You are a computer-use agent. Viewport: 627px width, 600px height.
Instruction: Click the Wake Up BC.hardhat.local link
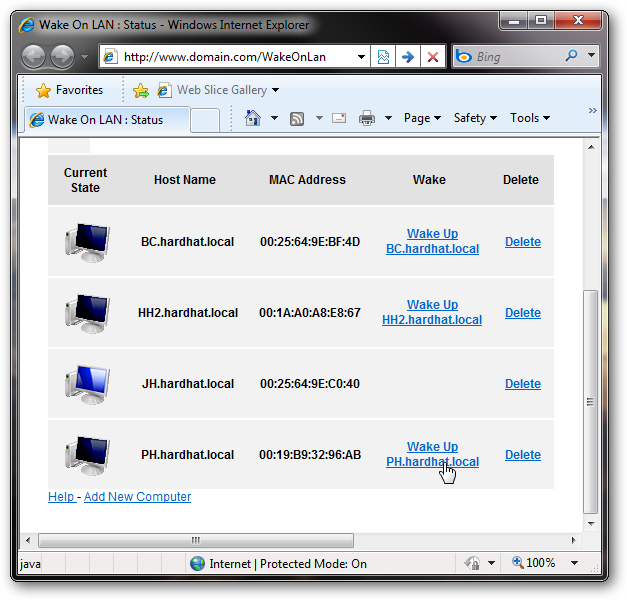pyautogui.click(x=432, y=241)
